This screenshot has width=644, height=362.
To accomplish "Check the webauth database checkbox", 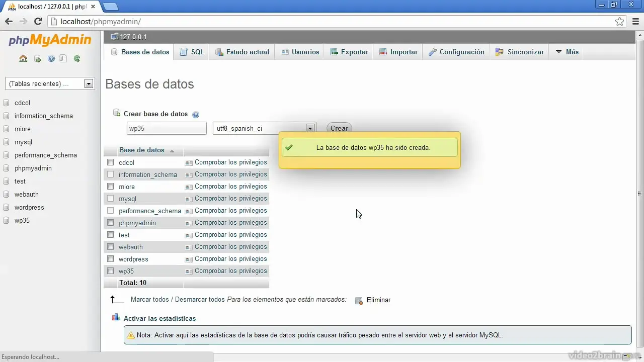I will point(111,247).
